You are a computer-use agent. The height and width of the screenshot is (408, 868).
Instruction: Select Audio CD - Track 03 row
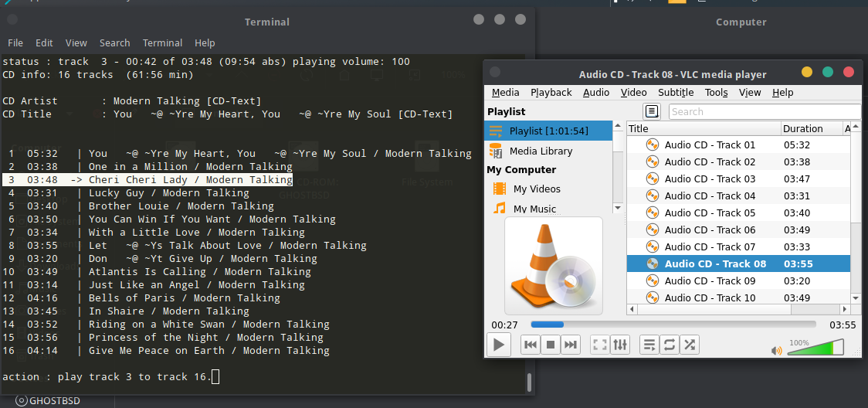(x=738, y=178)
